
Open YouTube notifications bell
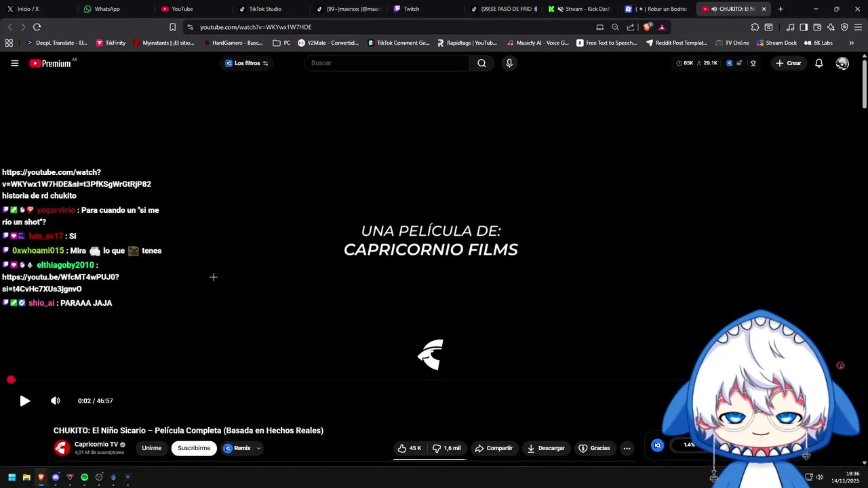click(x=818, y=63)
